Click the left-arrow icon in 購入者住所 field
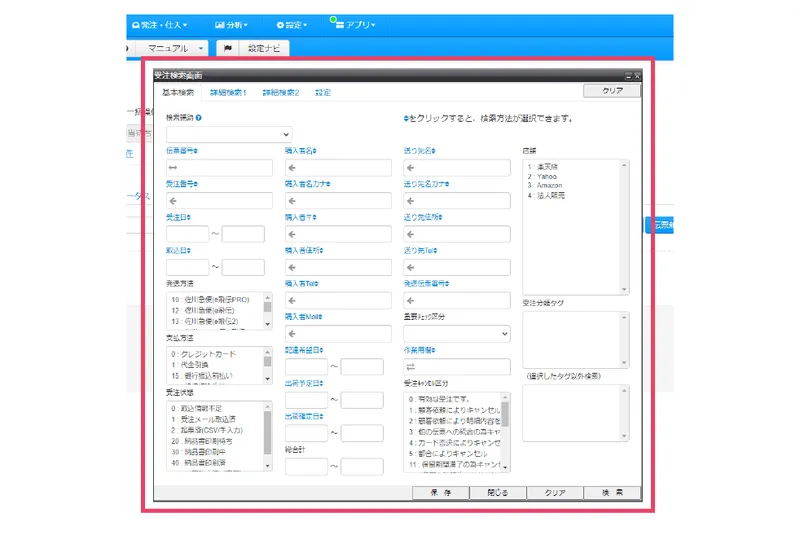The width and height of the screenshot is (800, 534). click(292, 267)
